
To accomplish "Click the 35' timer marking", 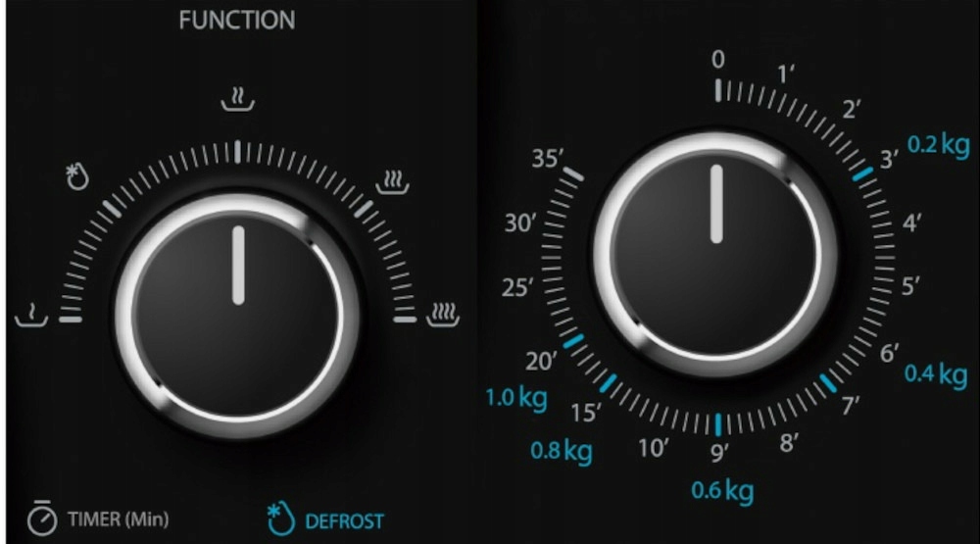I will pyautogui.click(x=548, y=158).
